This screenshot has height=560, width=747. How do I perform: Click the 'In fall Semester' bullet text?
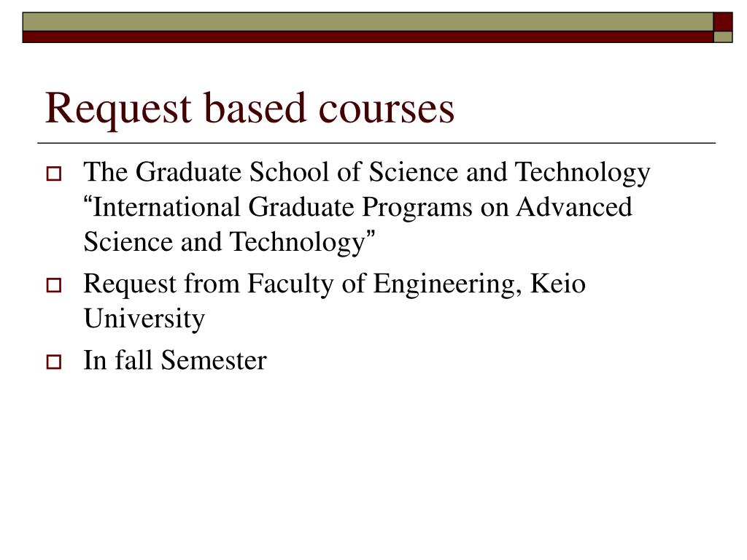175,360
